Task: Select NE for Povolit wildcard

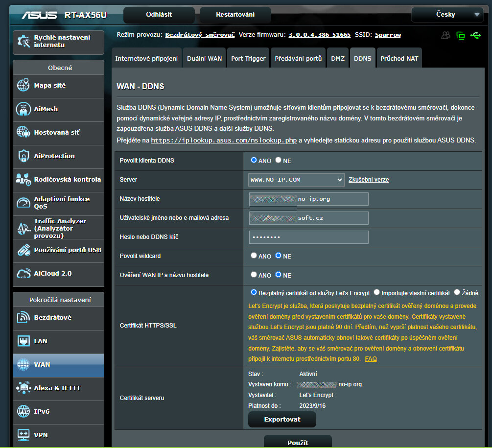Action: tap(278, 256)
